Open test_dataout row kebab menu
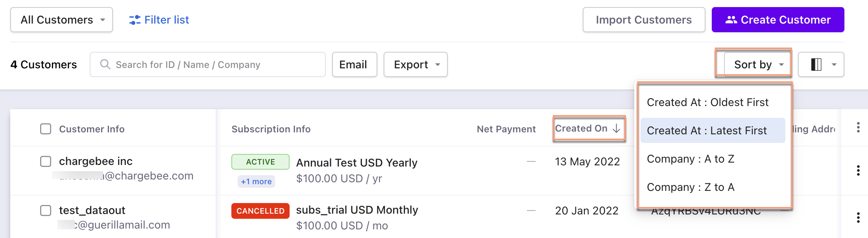The width and height of the screenshot is (868, 238). tap(858, 218)
